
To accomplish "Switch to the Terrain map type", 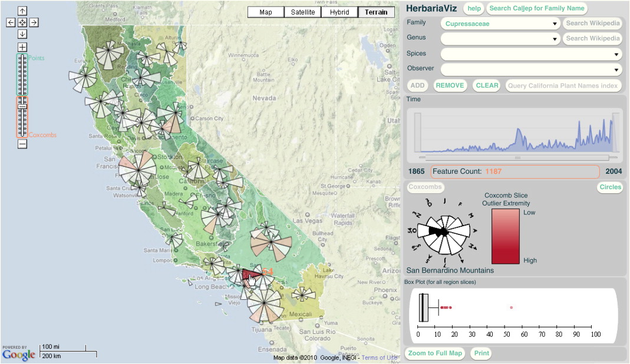I will click(376, 12).
